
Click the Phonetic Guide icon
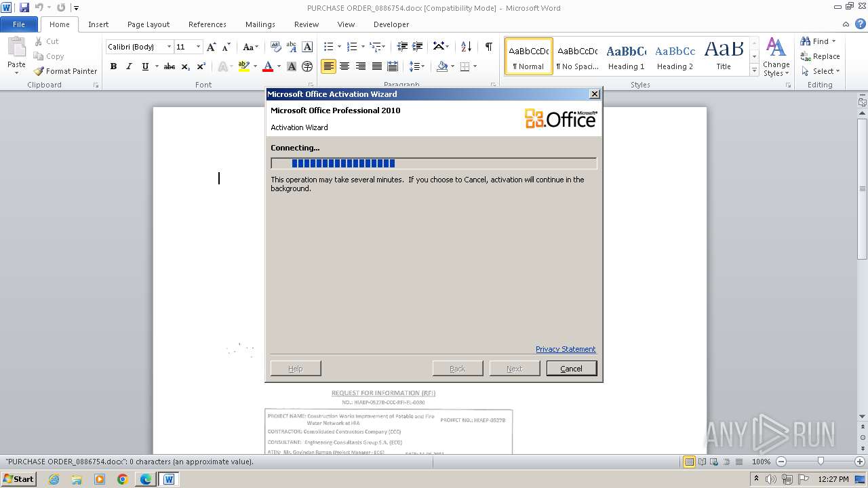click(x=292, y=47)
